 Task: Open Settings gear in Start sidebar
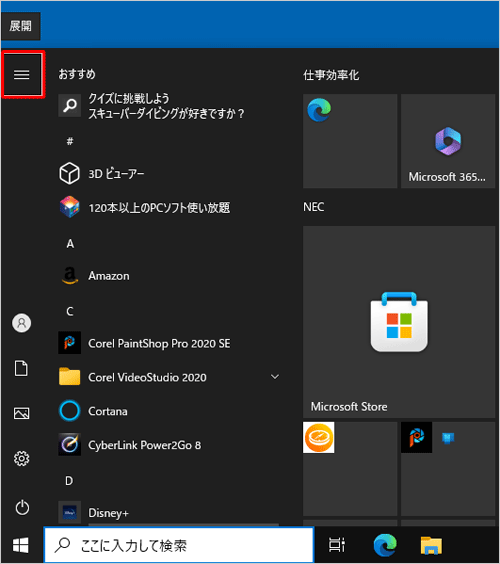point(22,458)
